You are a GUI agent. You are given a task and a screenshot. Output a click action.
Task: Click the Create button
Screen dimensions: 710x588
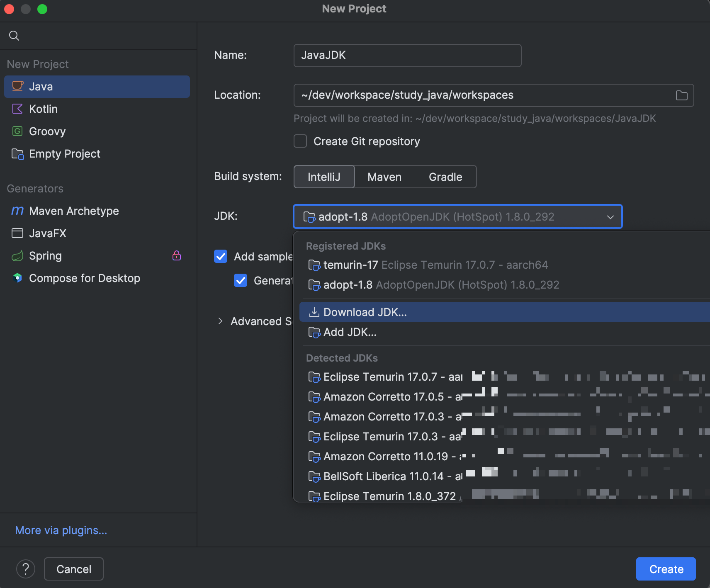click(666, 569)
